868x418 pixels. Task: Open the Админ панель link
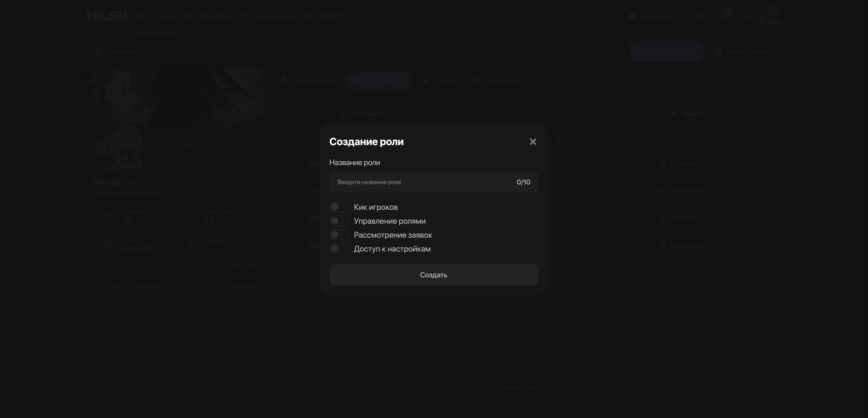pyautogui.click(x=743, y=52)
